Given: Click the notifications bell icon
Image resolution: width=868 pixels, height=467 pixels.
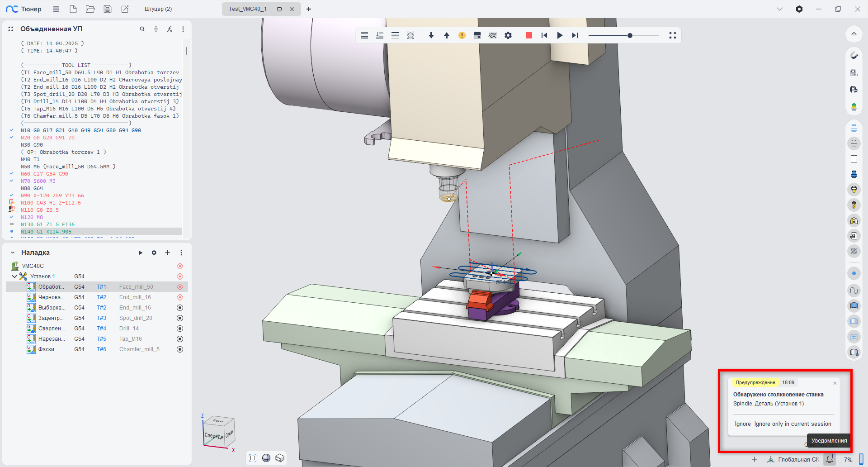Looking at the screenshot, I should 830,459.
